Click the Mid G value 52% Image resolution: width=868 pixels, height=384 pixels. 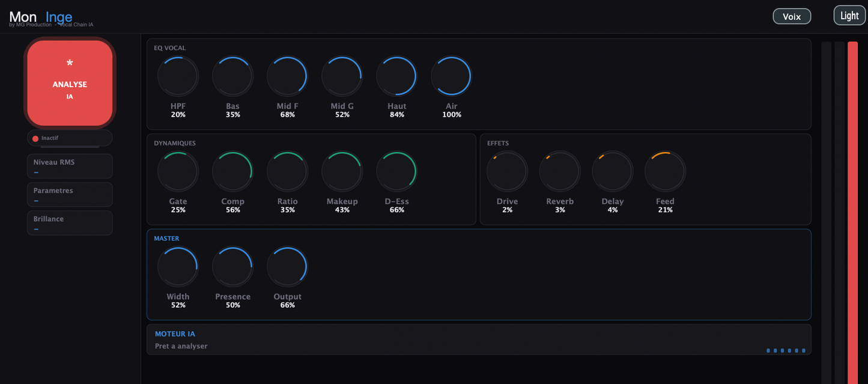(342, 115)
